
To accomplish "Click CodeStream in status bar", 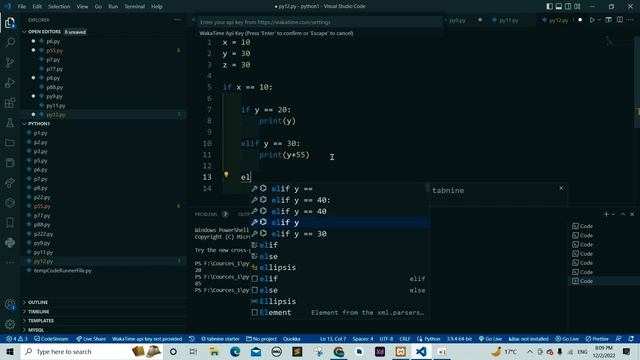I will coord(51,339).
